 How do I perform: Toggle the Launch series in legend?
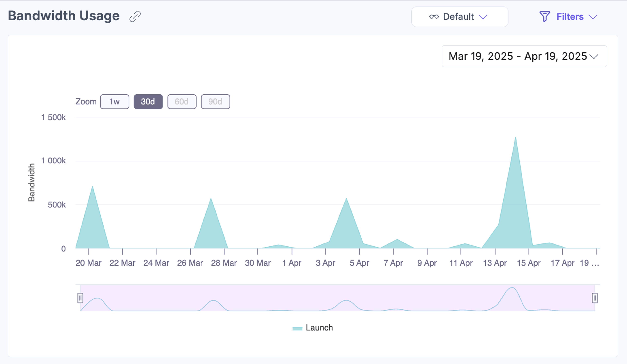click(313, 328)
